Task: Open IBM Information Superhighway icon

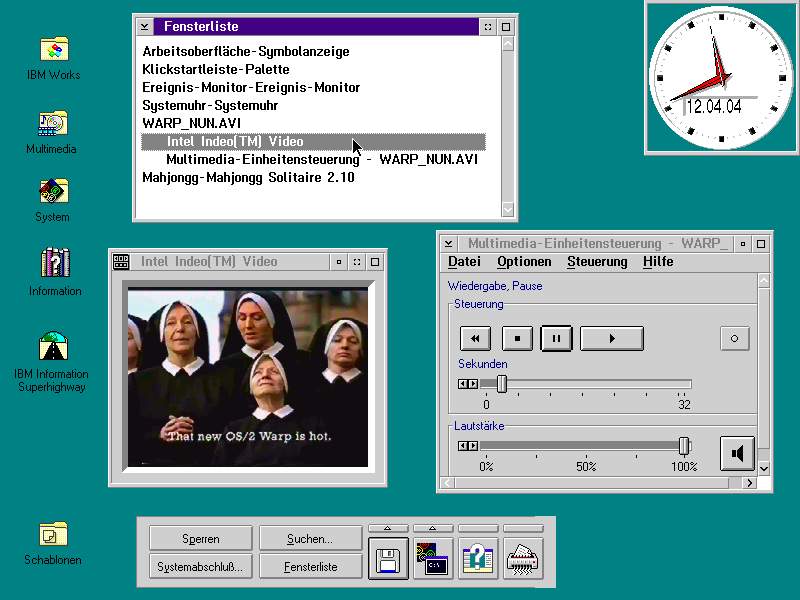Action: click(53, 346)
